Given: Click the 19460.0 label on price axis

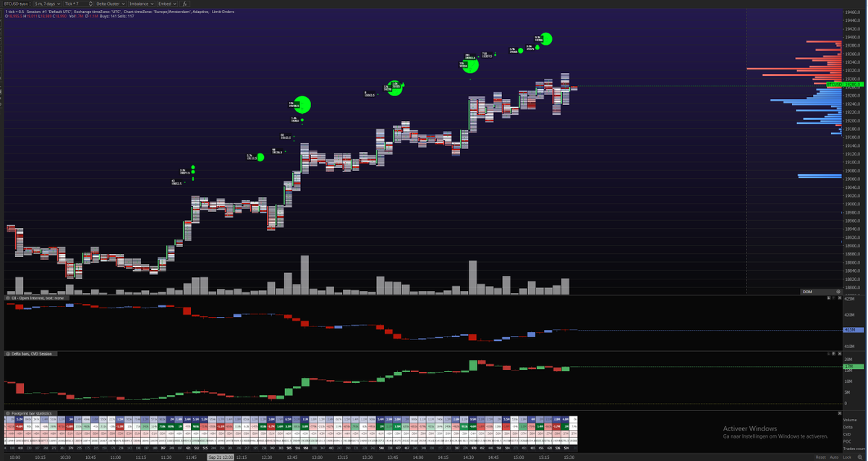Looking at the screenshot, I should coord(852,13).
